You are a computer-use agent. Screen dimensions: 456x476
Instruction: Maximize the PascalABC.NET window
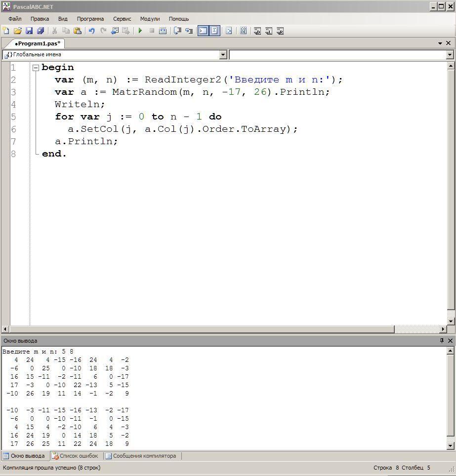441,6
